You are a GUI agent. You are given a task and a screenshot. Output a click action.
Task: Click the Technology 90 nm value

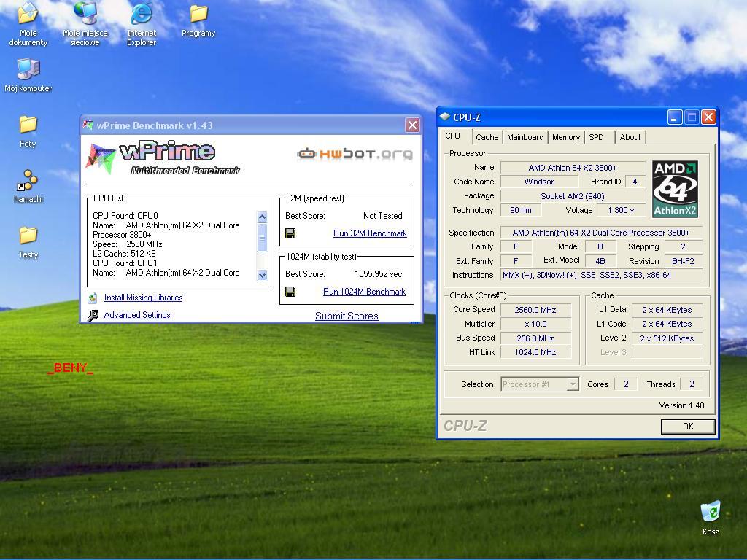521,210
